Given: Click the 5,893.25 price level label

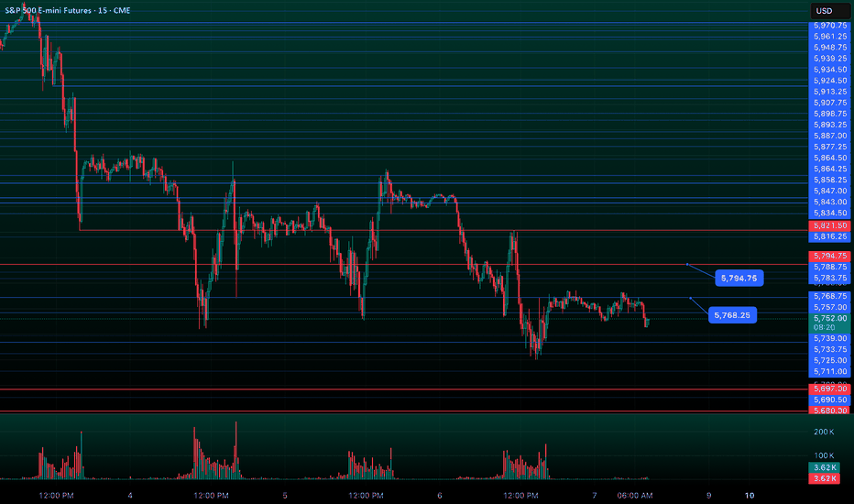Looking at the screenshot, I should click(830, 125).
